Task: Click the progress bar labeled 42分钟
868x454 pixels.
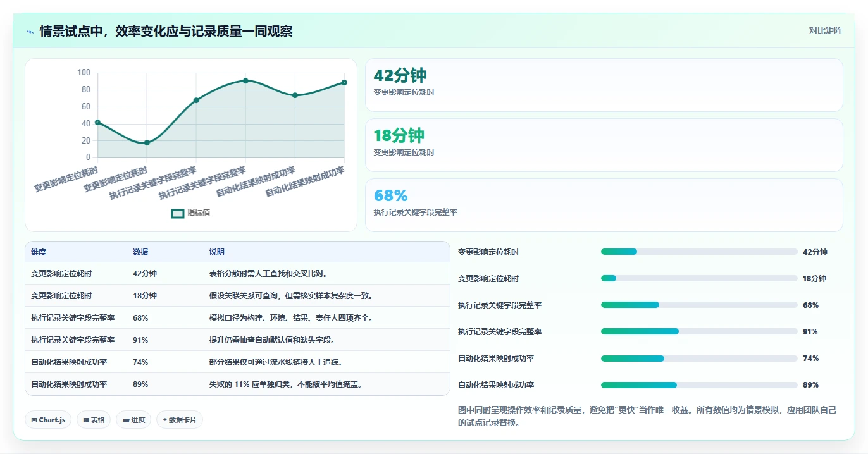Action: tap(699, 252)
